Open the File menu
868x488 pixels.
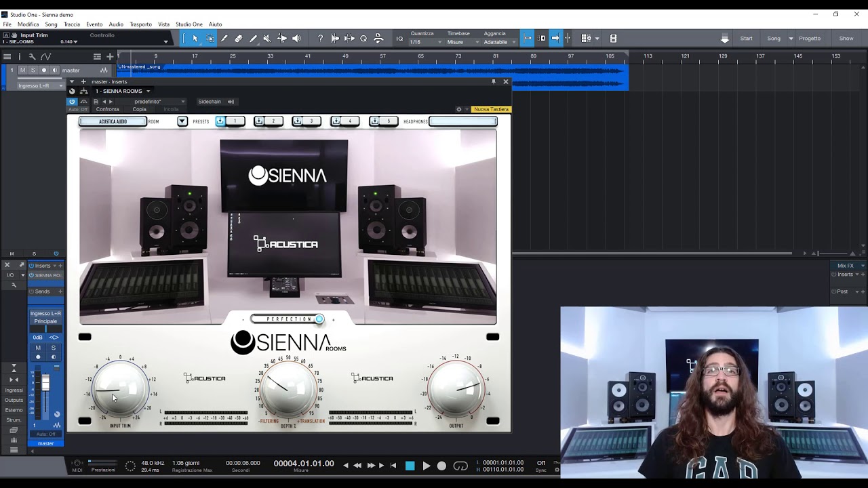(x=7, y=24)
